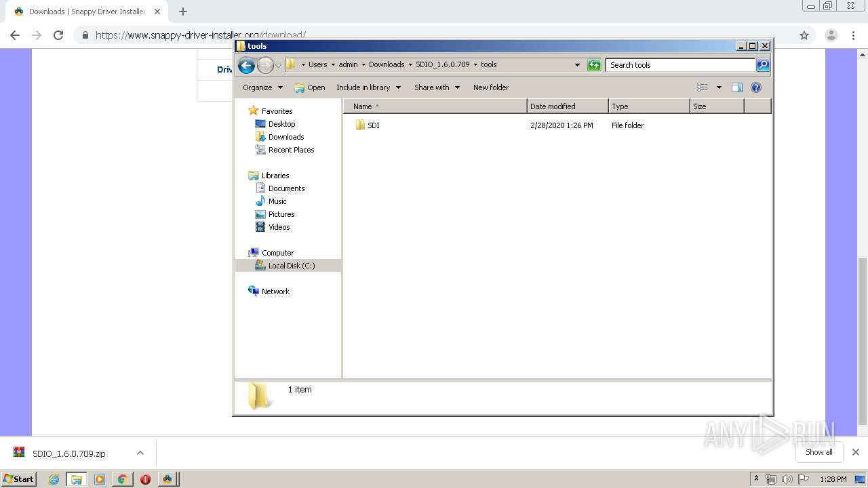Screen dimensions: 868x488
Task: Click the green refresh button in address bar
Action: [594, 65]
